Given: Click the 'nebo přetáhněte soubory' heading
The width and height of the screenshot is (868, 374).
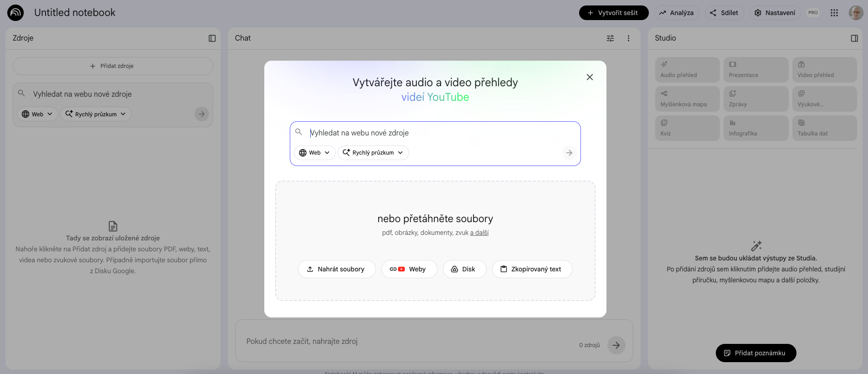Looking at the screenshot, I should click(435, 219).
